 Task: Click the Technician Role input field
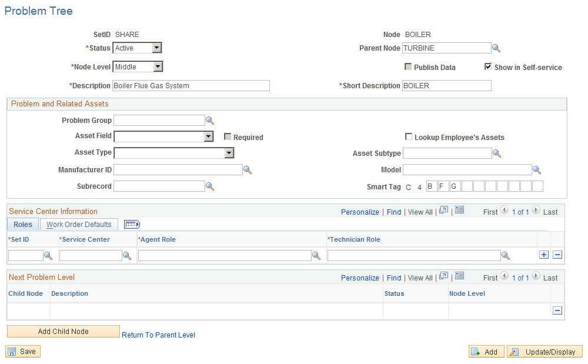[x=414, y=256]
